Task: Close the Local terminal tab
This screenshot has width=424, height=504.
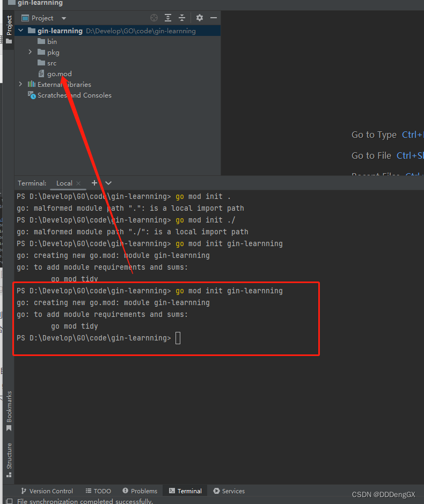Action: coord(78,183)
